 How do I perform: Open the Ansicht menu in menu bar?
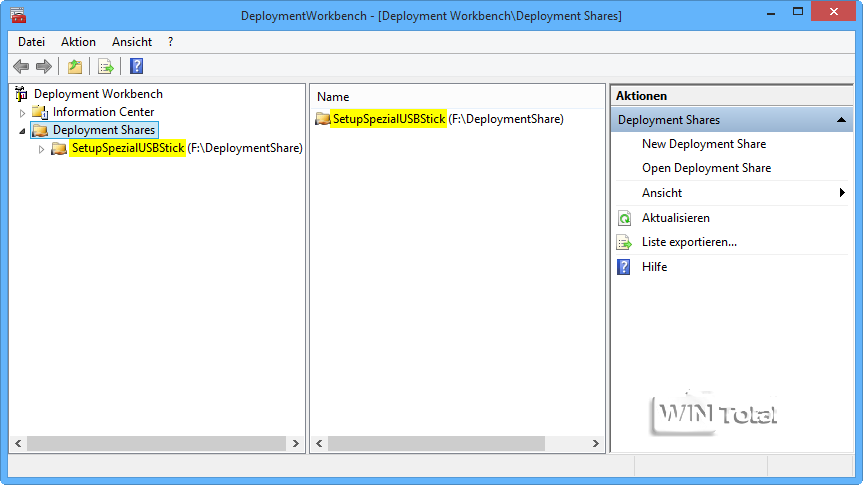(132, 42)
